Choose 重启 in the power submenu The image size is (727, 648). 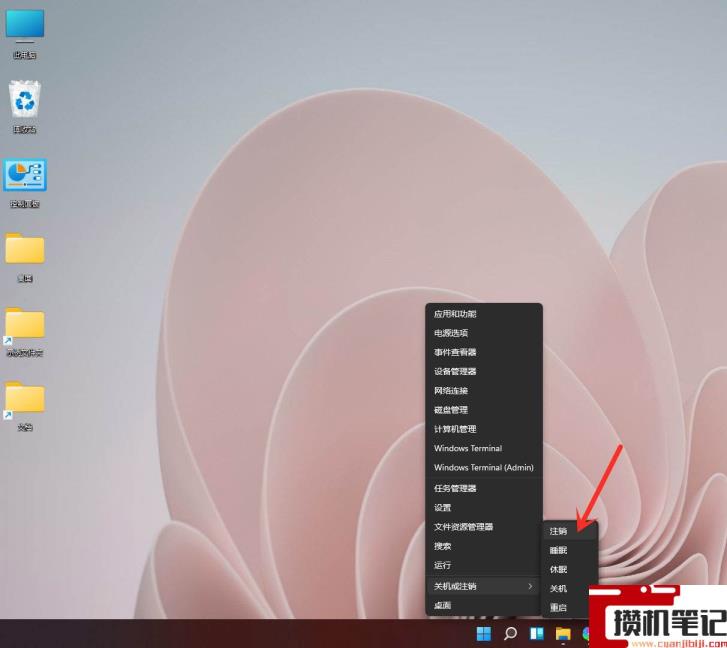click(x=567, y=607)
